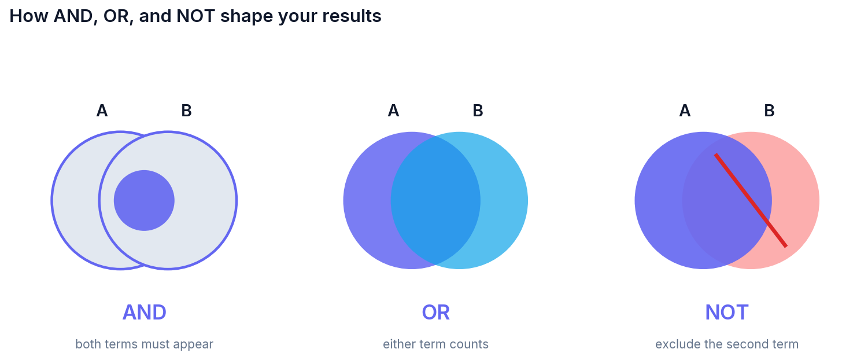
Task: Select the 'either term counts' caption
Action: pos(436,344)
